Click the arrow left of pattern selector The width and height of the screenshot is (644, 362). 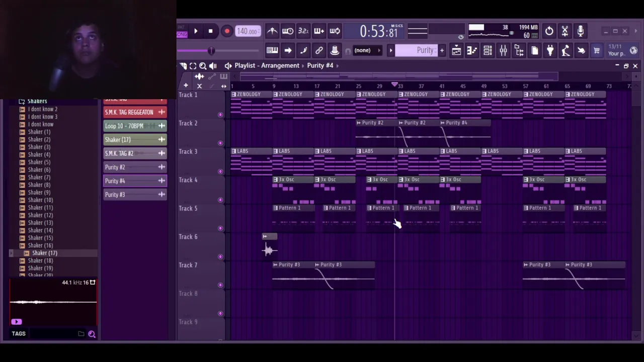(x=390, y=50)
